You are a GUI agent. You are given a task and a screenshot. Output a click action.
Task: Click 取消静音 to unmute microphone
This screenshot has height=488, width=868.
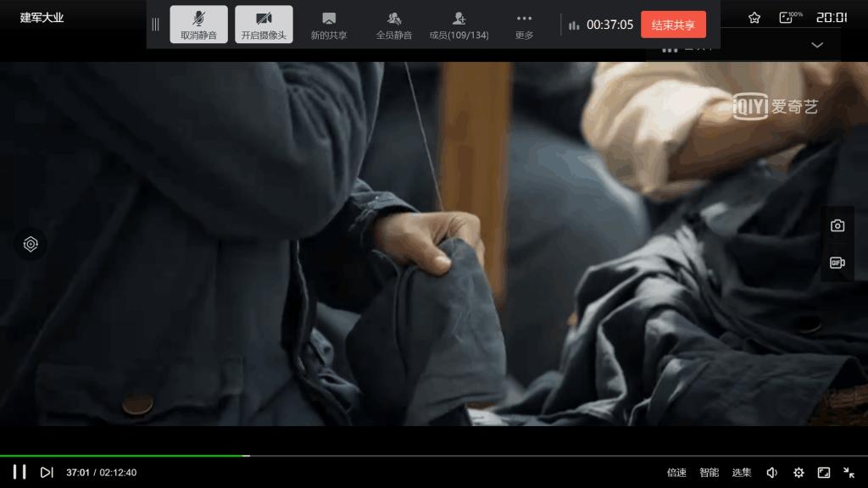coord(198,25)
